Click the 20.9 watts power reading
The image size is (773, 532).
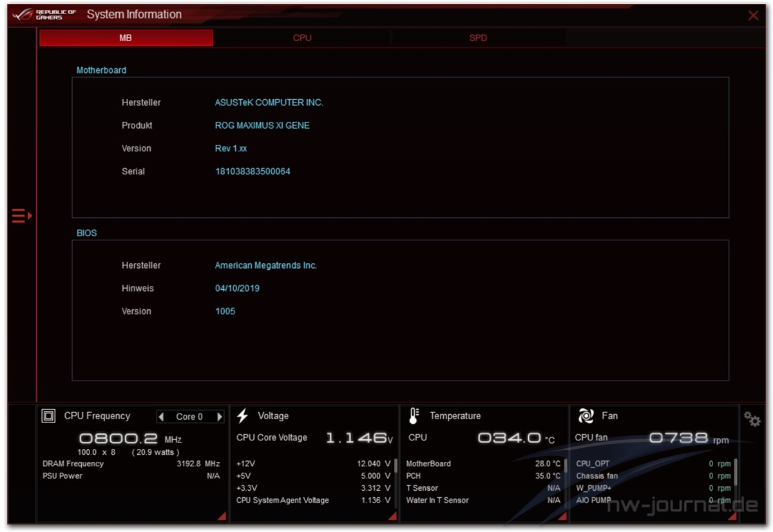155,452
